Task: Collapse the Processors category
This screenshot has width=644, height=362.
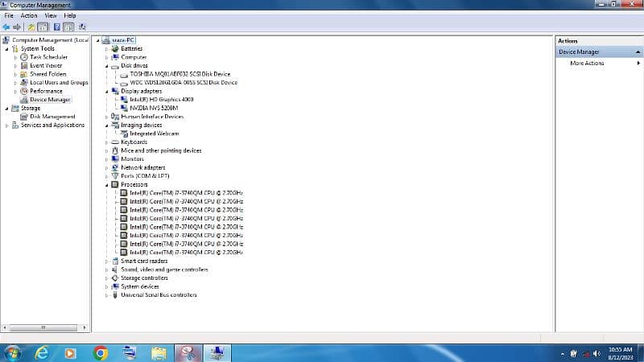Action: 105,184
